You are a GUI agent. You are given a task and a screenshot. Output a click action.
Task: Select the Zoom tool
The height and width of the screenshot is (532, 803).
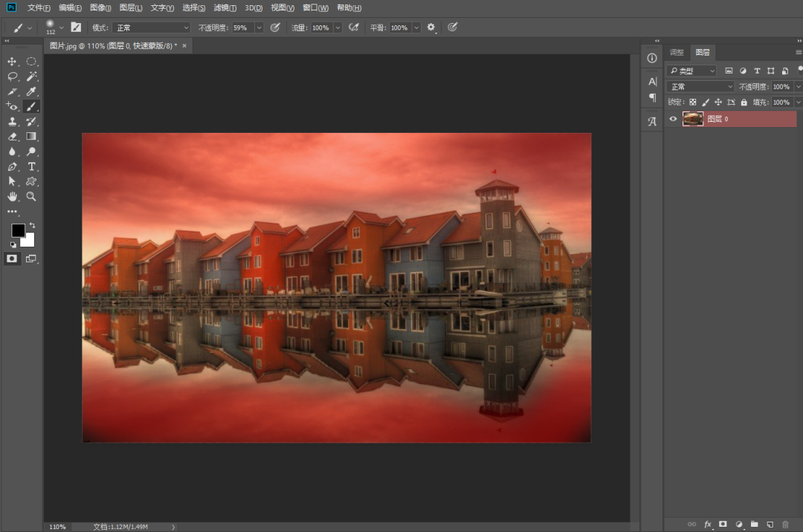(x=31, y=196)
